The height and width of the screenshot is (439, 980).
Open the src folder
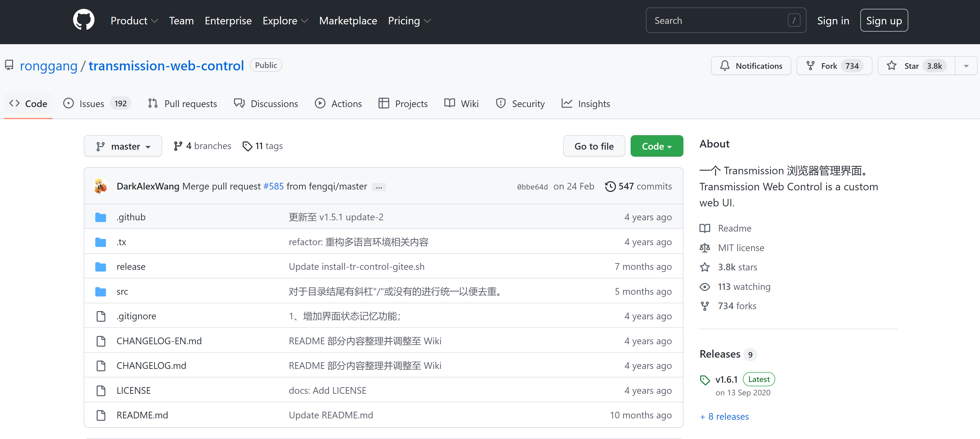point(122,292)
